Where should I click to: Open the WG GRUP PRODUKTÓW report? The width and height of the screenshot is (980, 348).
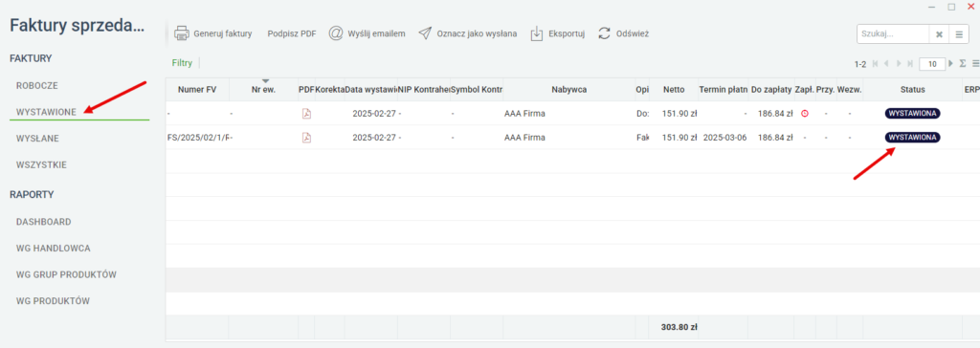[x=66, y=275]
